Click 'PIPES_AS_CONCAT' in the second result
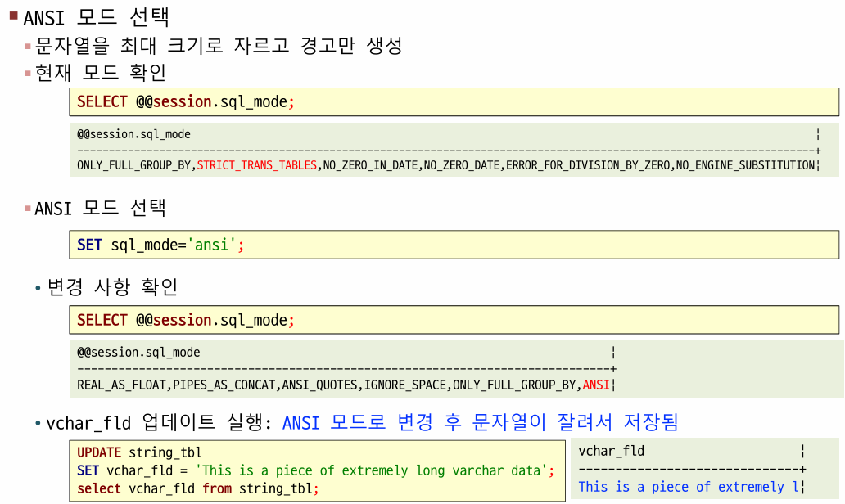The width and height of the screenshot is (845, 504). (224, 385)
